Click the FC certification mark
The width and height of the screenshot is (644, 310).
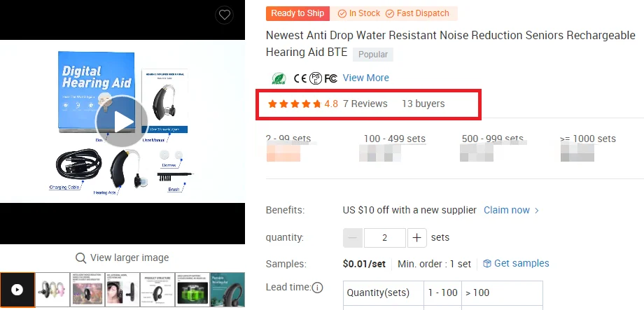click(x=331, y=78)
